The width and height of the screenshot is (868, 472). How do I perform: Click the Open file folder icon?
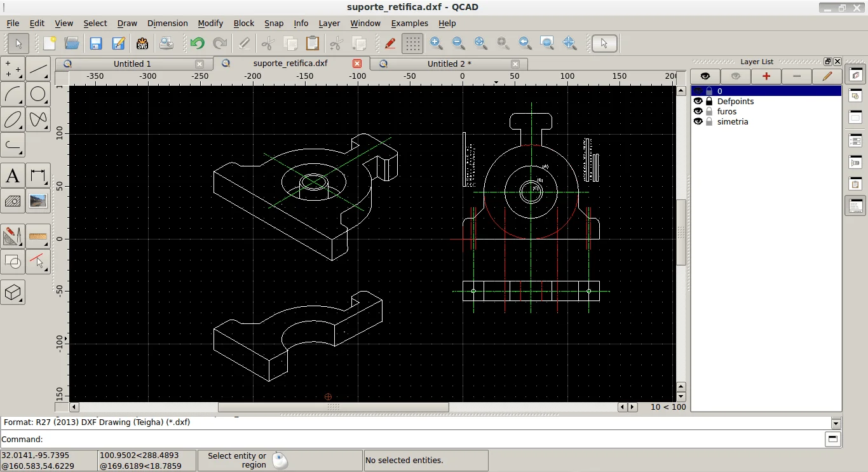(72, 43)
